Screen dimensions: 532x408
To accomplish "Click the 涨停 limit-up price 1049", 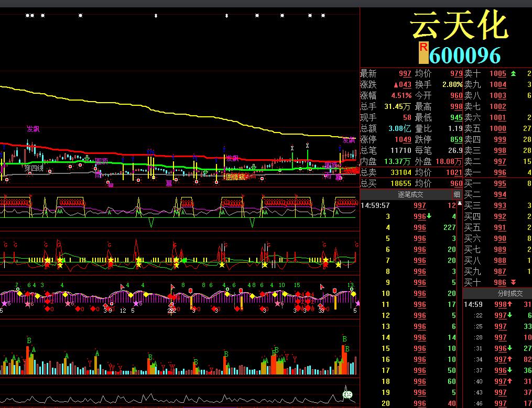I will pos(403,139).
